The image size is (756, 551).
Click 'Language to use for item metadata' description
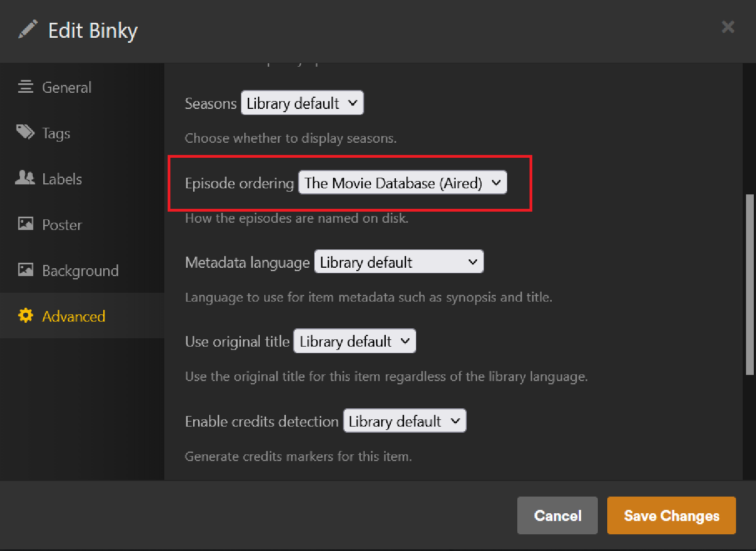click(x=369, y=298)
